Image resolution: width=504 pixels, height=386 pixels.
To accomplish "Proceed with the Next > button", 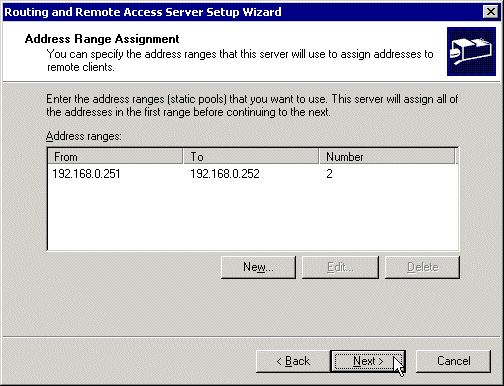I will tap(368, 361).
